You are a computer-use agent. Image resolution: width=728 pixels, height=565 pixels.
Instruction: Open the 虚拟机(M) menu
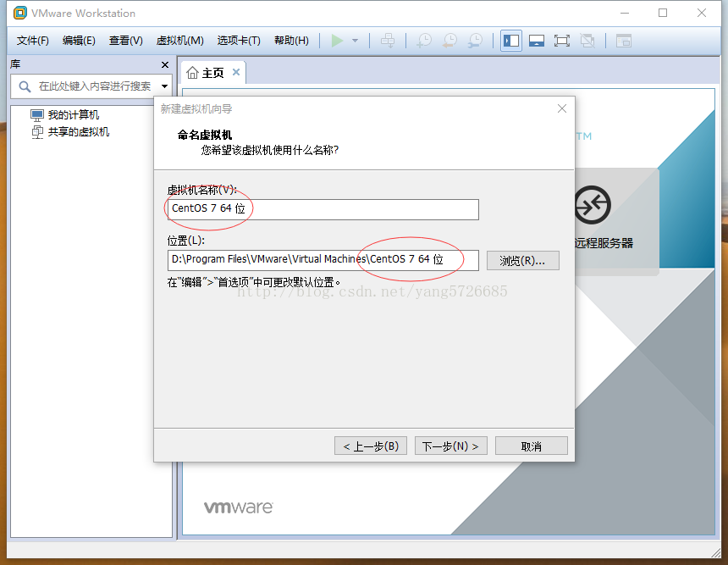click(x=179, y=41)
